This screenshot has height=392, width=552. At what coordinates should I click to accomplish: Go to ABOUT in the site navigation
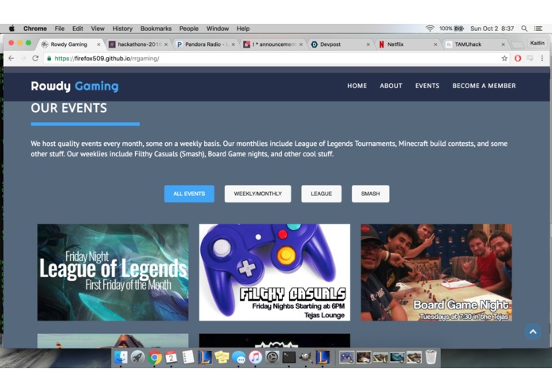tap(391, 86)
